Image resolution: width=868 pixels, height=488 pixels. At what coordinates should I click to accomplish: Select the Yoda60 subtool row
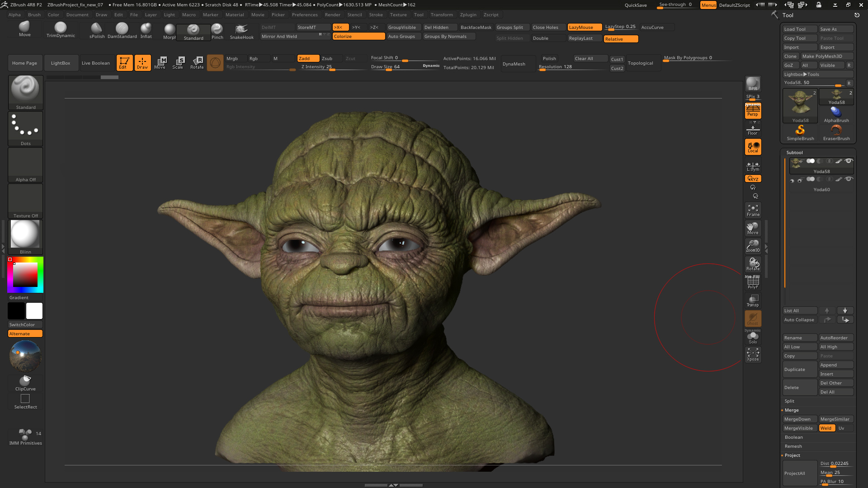pos(821,184)
